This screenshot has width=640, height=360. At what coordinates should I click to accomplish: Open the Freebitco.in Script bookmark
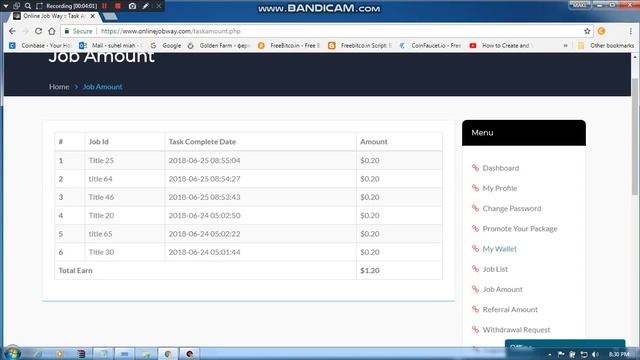(360, 45)
